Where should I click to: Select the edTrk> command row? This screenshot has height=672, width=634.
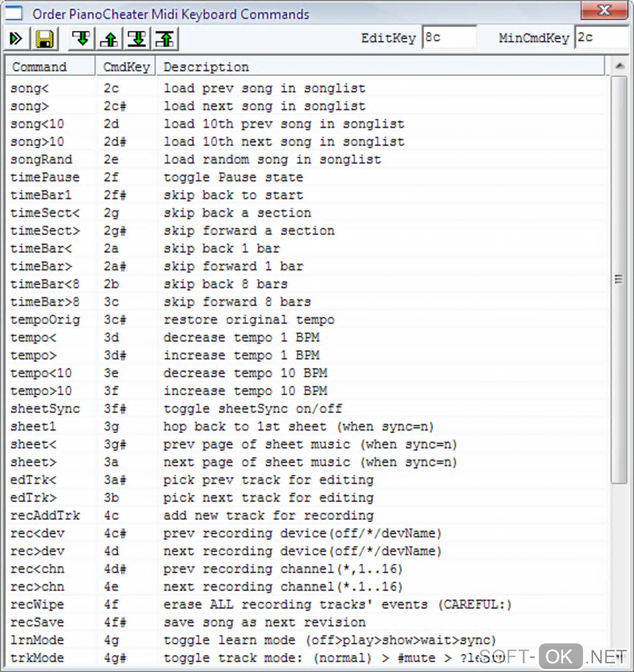tap(308, 497)
